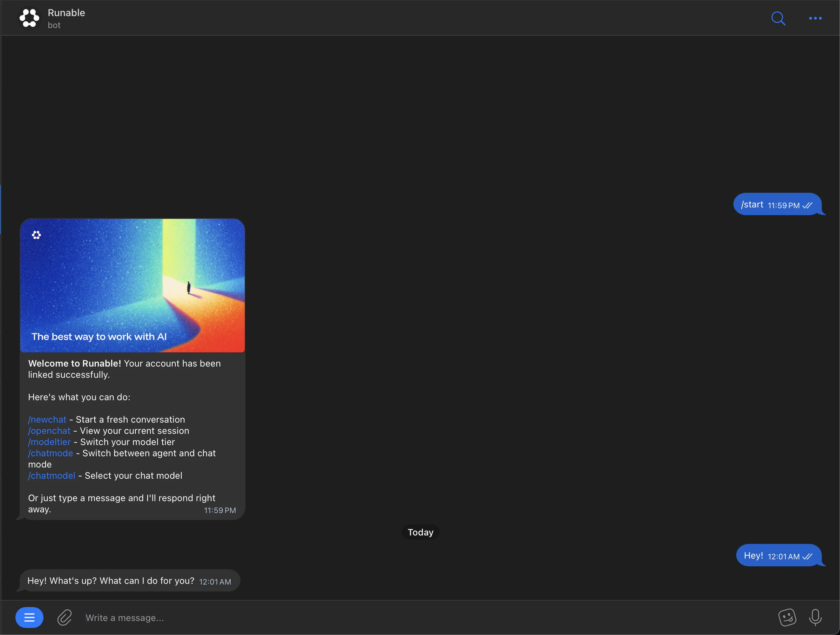Open the welcome banner image
Image resolution: width=840 pixels, height=635 pixels.
pos(133,285)
